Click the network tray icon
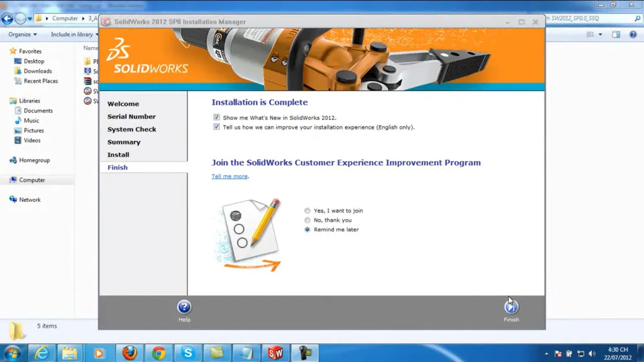This screenshot has height=362, width=644. pyautogui.click(x=580, y=353)
